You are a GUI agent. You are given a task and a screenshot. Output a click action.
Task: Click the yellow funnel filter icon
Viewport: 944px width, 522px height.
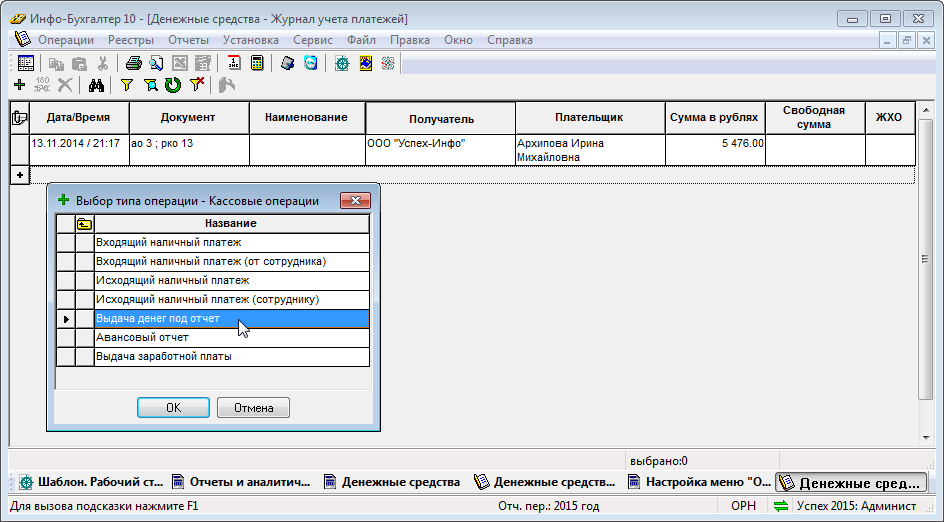[126, 85]
